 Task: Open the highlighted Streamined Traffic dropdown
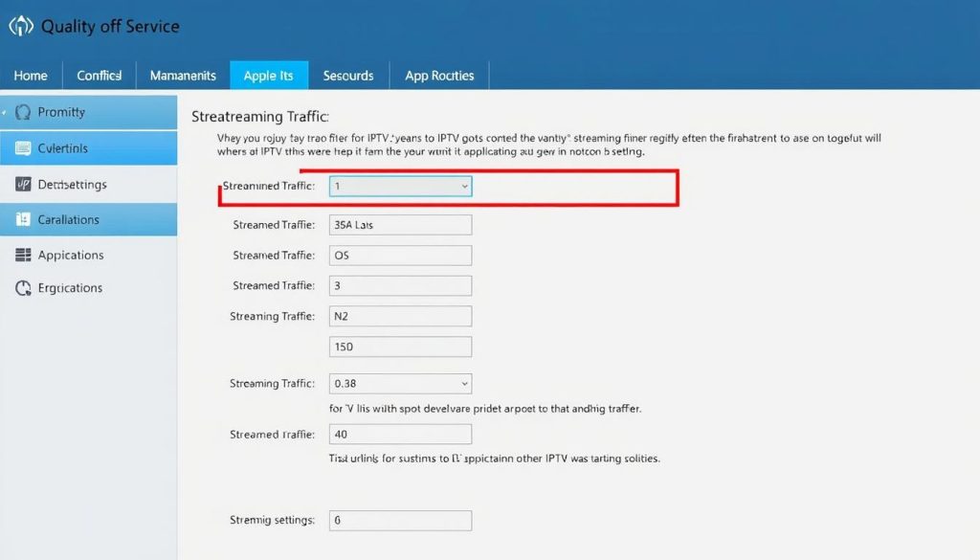pos(399,186)
